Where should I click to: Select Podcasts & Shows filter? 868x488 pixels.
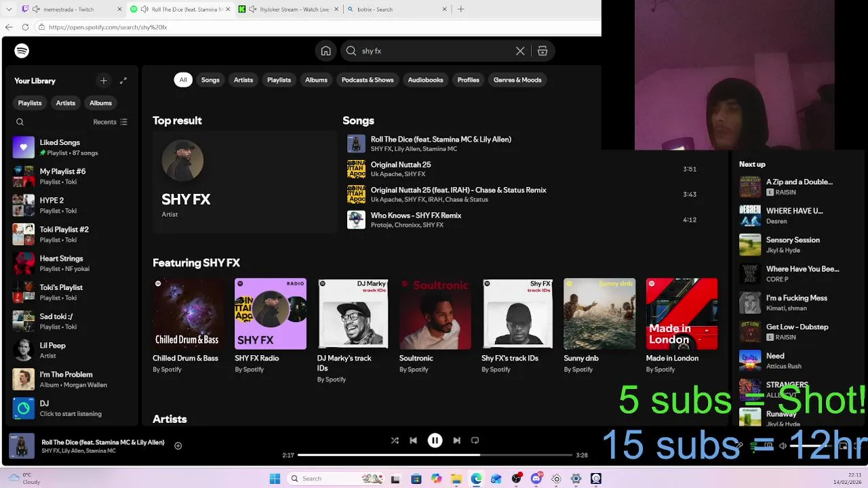click(368, 80)
